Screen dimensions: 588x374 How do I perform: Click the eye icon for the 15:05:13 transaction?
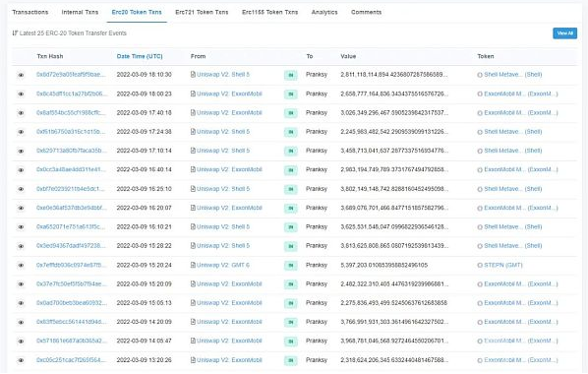pyautogui.click(x=21, y=303)
